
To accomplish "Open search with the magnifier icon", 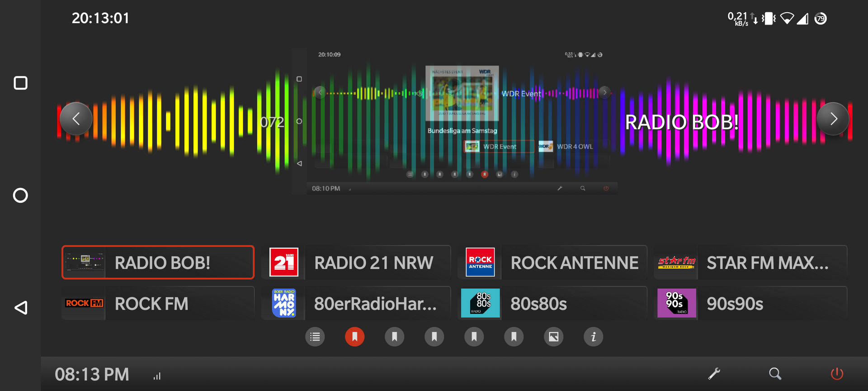I will tap(775, 374).
